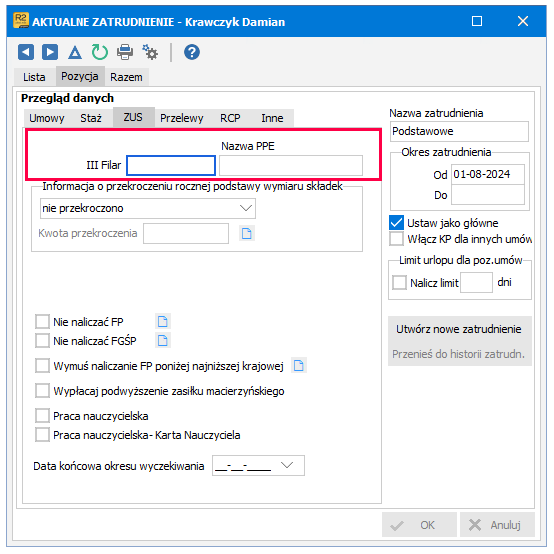
Task: Open document icon beside Wymuś naliczanie FP
Action: coord(299,365)
